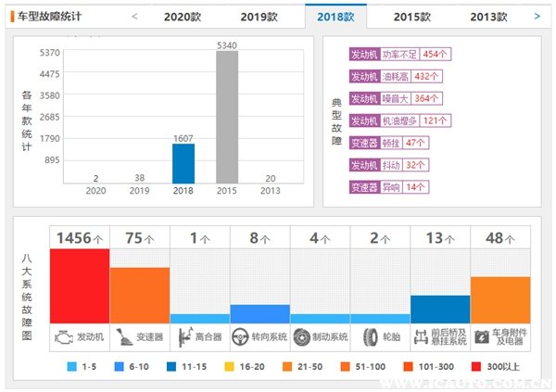This screenshot has height=392, width=556.
Task: Show more model years with next arrow
Action: coord(537,16)
